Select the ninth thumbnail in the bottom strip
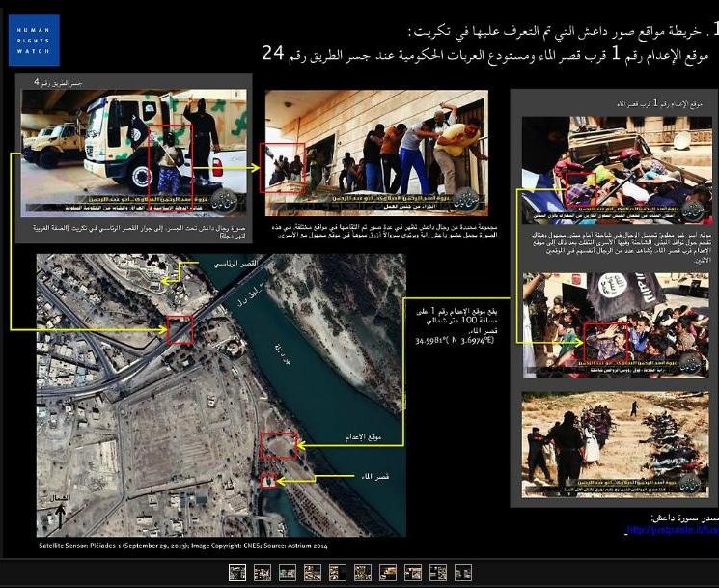 pyautogui.click(x=438, y=573)
